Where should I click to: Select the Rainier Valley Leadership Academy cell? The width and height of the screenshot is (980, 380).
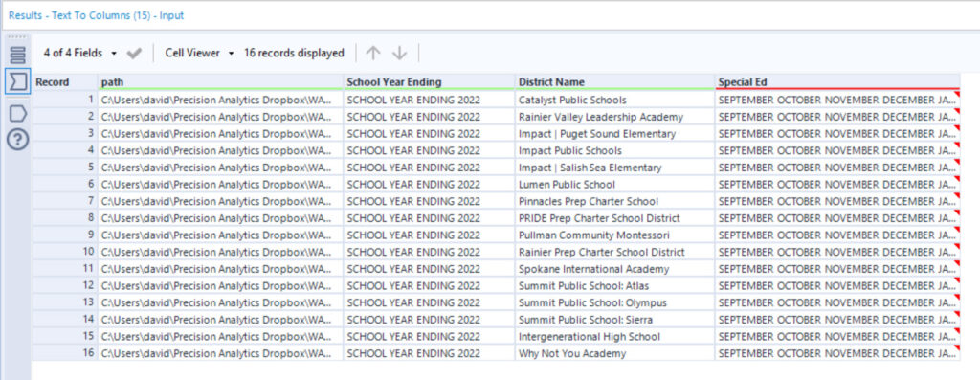[615, 116]
